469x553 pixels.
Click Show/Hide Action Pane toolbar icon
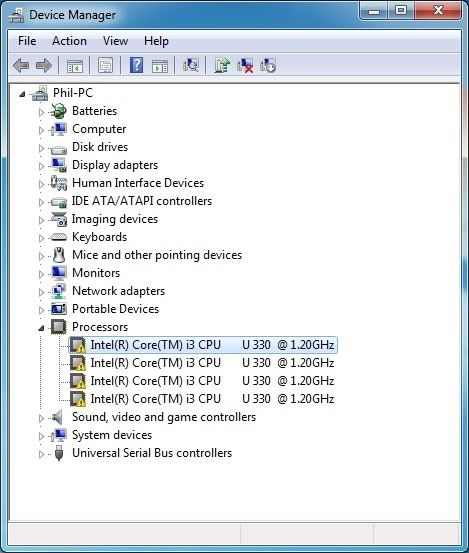tap(160, 66)
